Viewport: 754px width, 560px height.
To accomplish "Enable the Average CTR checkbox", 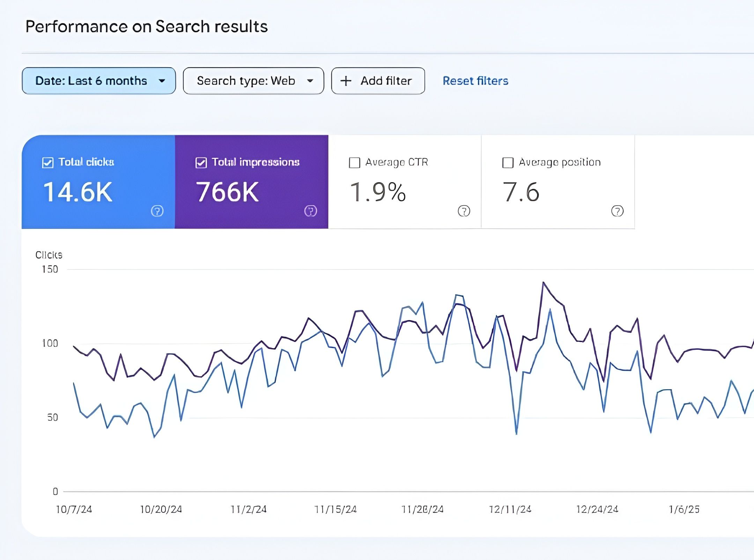I will click(x=354, y=163).
